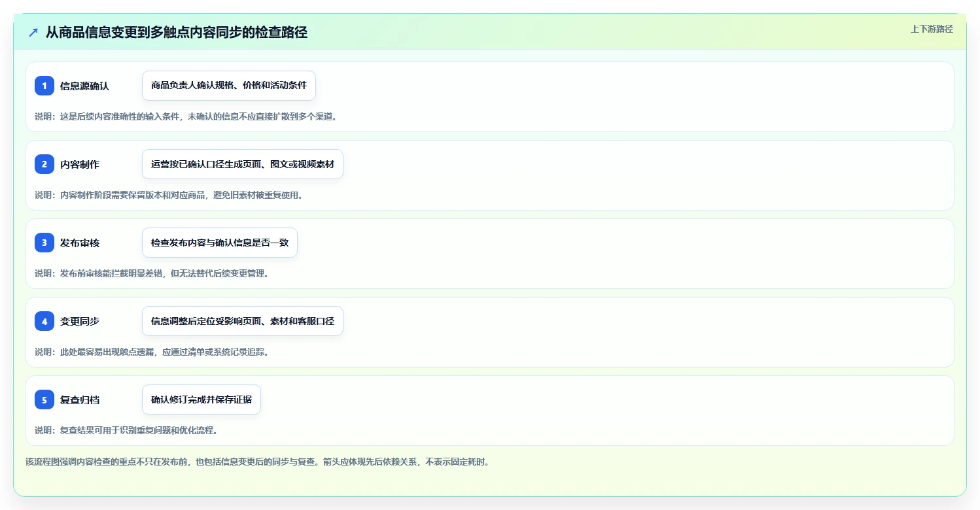Click the note starting 说明：复查结果可用于识别
This screenshot has height=510, width=980.
pos(126,430)
